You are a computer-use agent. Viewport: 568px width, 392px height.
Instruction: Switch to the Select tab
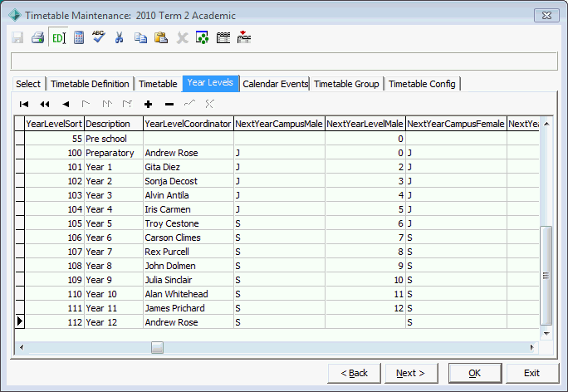28,84
